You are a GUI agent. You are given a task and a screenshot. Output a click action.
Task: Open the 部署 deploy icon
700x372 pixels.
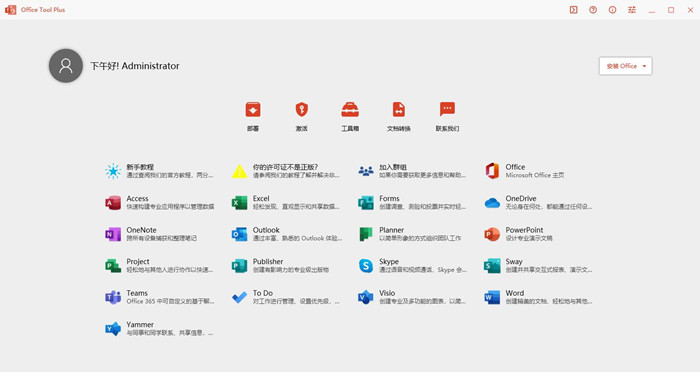tap(253, 110)
